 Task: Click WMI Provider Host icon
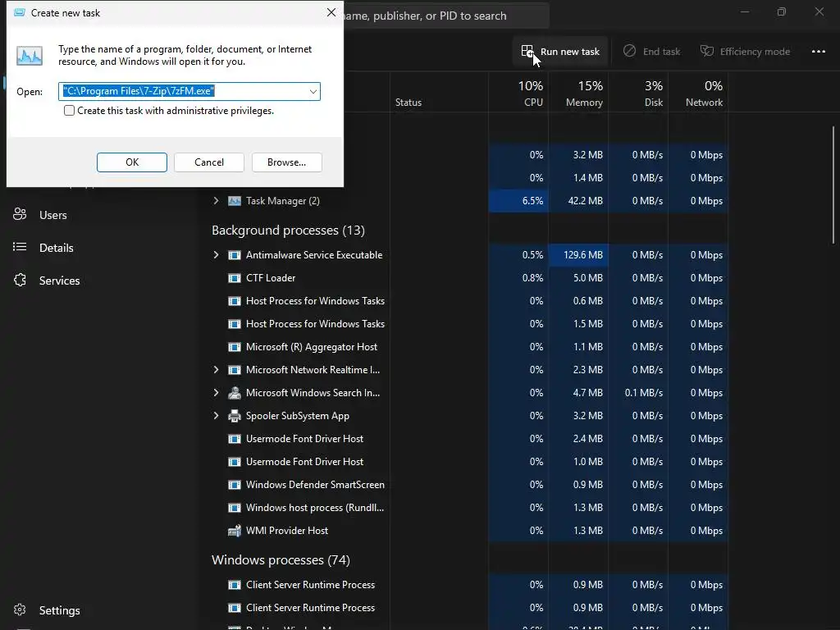235,531
